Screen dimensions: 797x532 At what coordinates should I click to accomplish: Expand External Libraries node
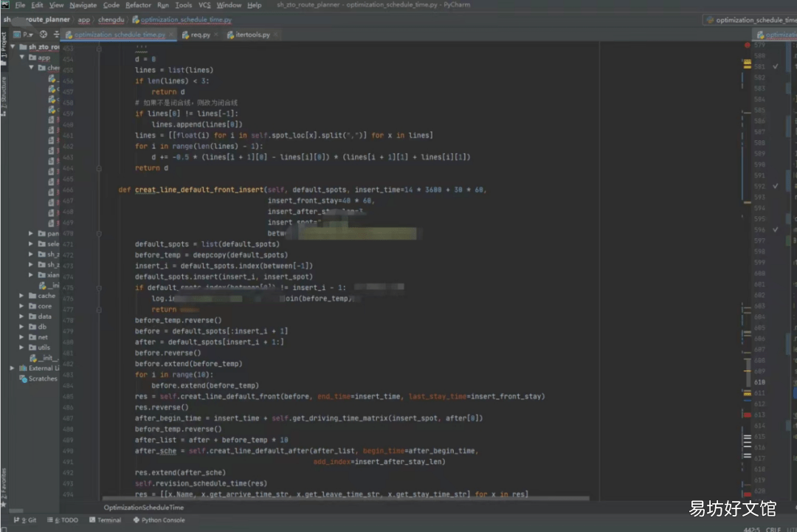click(x=13, y=368)
